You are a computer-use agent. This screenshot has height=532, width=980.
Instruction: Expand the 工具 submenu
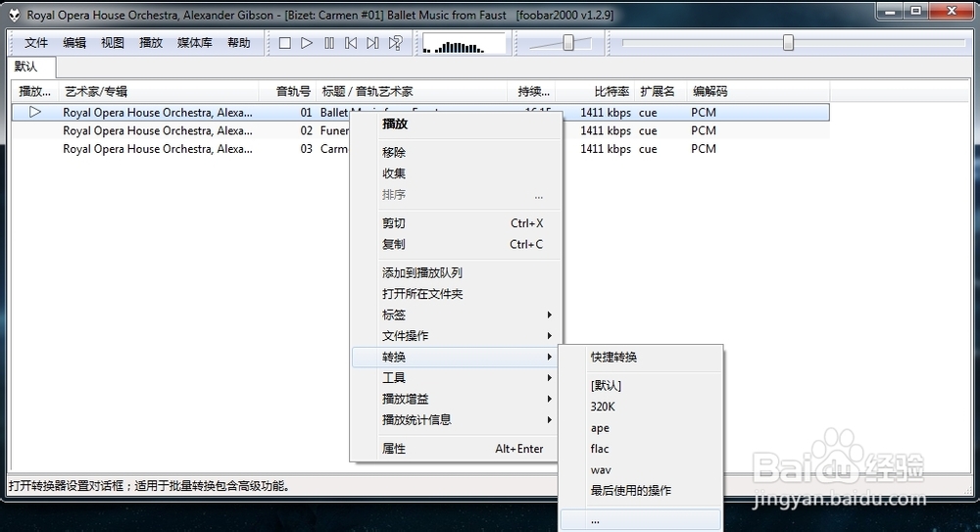coord(455,377)
